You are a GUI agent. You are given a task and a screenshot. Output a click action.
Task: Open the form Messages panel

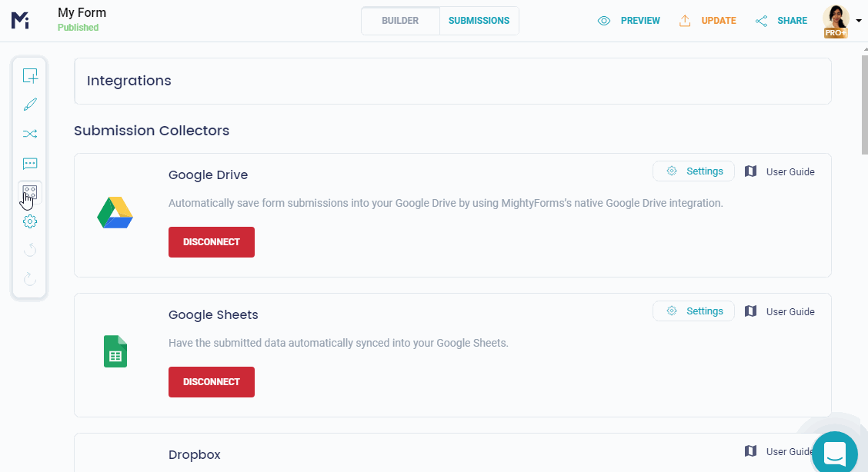[29, 163]
